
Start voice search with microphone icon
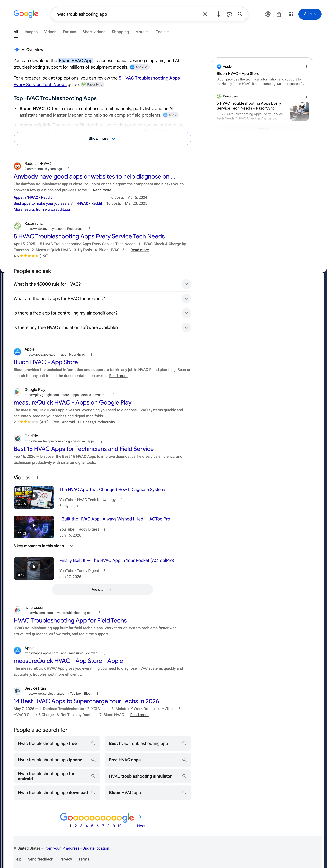tap(219, 14)
